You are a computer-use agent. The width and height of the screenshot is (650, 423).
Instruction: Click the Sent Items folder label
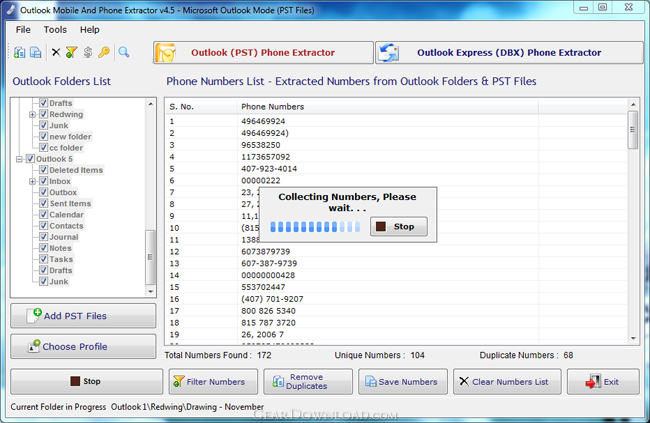[70, 204]
